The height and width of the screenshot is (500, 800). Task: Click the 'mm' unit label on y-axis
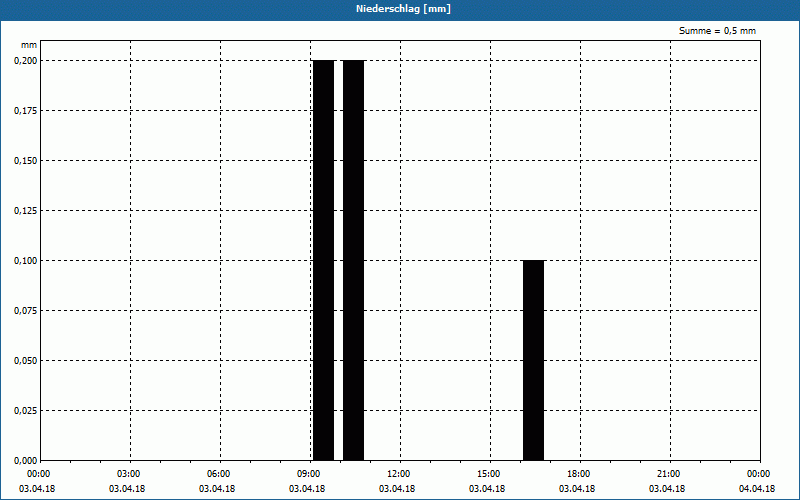pyautogui.click(x=29, y=45)
